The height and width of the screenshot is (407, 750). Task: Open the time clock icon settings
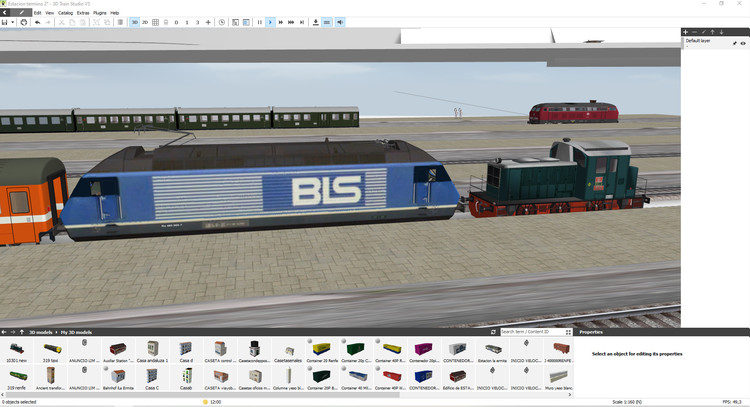tap(222, 22)
